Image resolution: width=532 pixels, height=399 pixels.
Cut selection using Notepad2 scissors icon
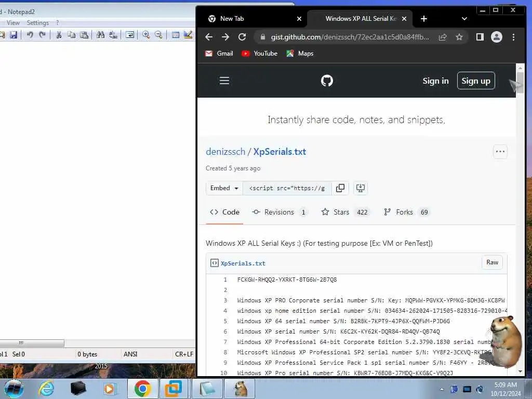pos(59,35)
